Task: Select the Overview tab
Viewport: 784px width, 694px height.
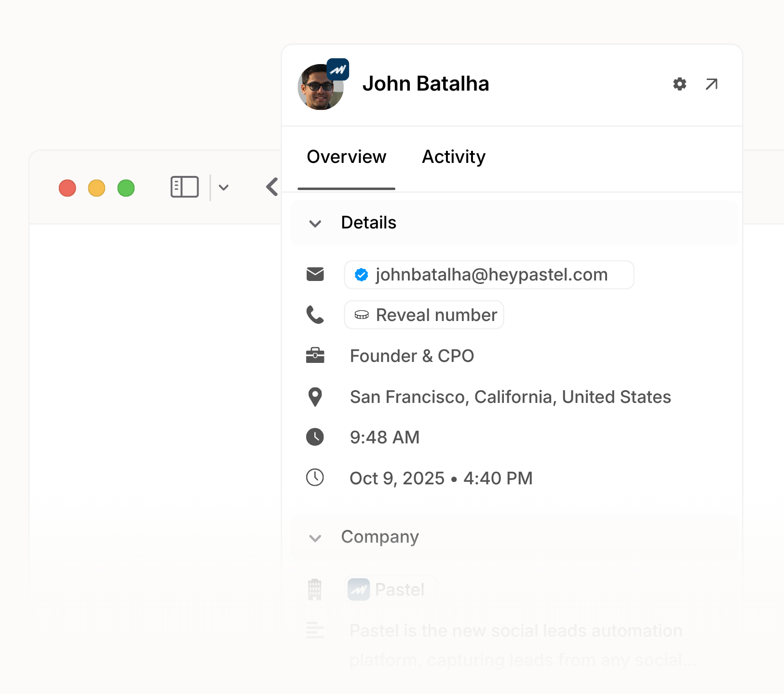Action: (x=346, y=157)
